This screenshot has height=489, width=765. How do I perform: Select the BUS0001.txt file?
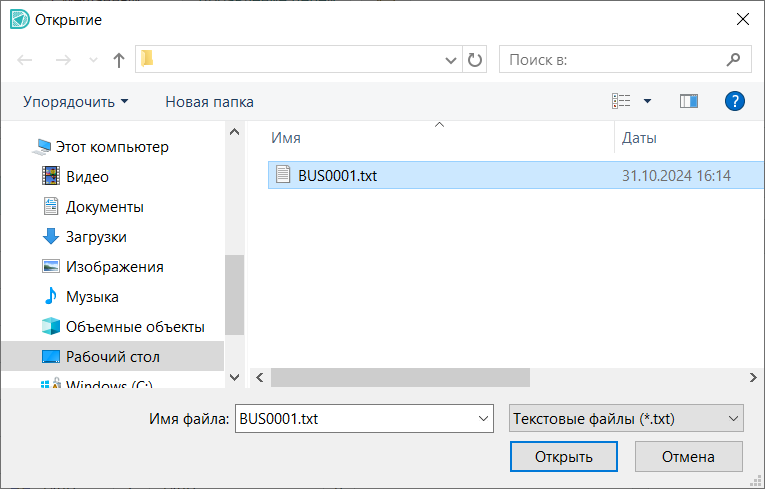[337, 175]
